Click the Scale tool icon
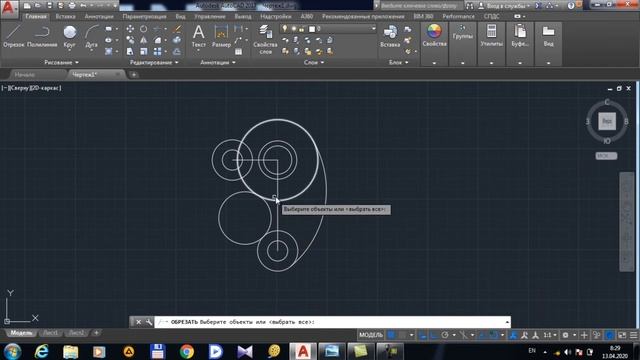640x360 pixels. pyautogui.click(x=144, y=51)
